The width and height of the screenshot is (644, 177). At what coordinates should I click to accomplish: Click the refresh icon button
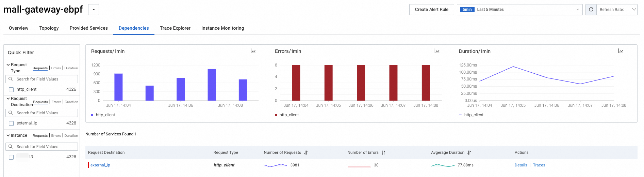591,10
